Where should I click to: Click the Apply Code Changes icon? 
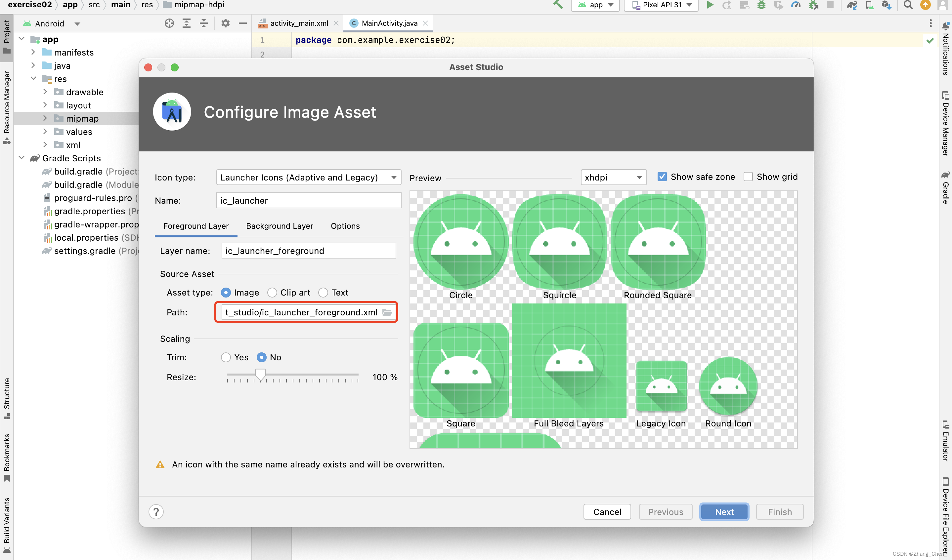(744, 5)
